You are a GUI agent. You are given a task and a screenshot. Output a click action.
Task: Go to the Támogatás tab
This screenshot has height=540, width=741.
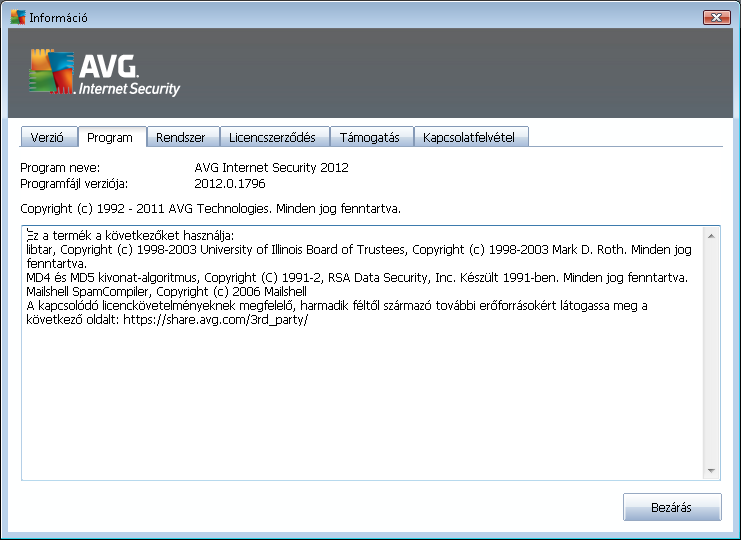[x=371, y=137]
